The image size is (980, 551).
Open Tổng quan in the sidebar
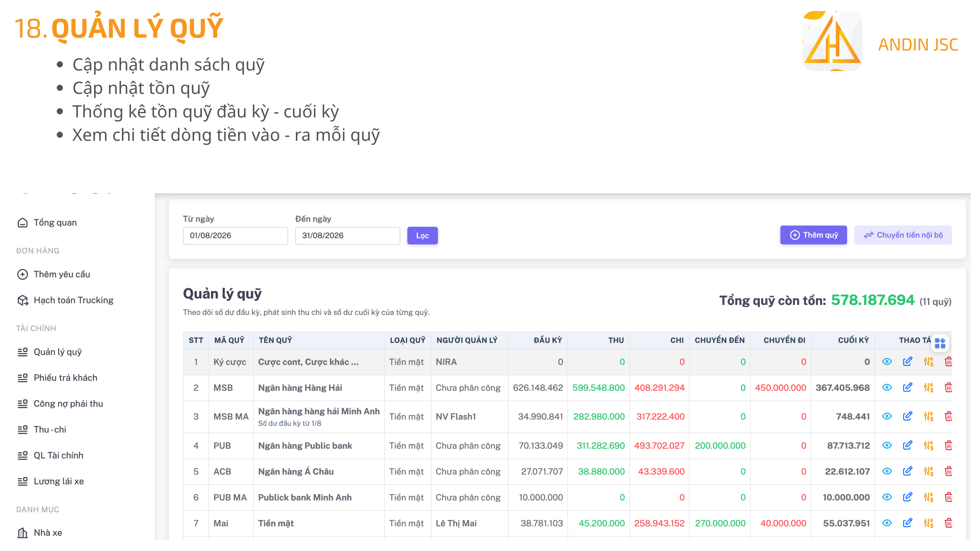[47, 222]
